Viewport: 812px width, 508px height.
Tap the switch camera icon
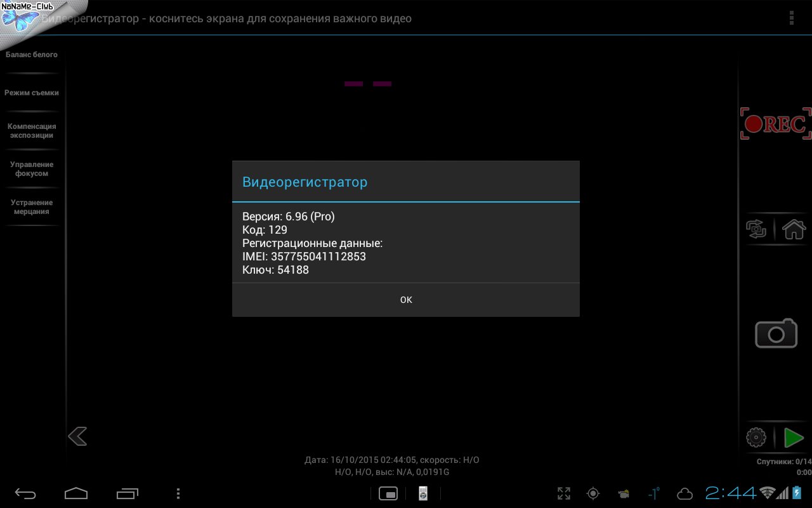pyautogui.click(x=756, y=229)
